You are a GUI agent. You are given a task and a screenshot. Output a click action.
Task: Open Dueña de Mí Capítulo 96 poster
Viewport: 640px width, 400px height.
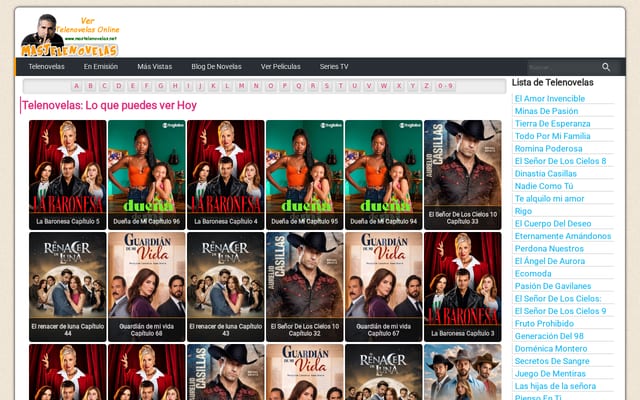click(147, 175)
